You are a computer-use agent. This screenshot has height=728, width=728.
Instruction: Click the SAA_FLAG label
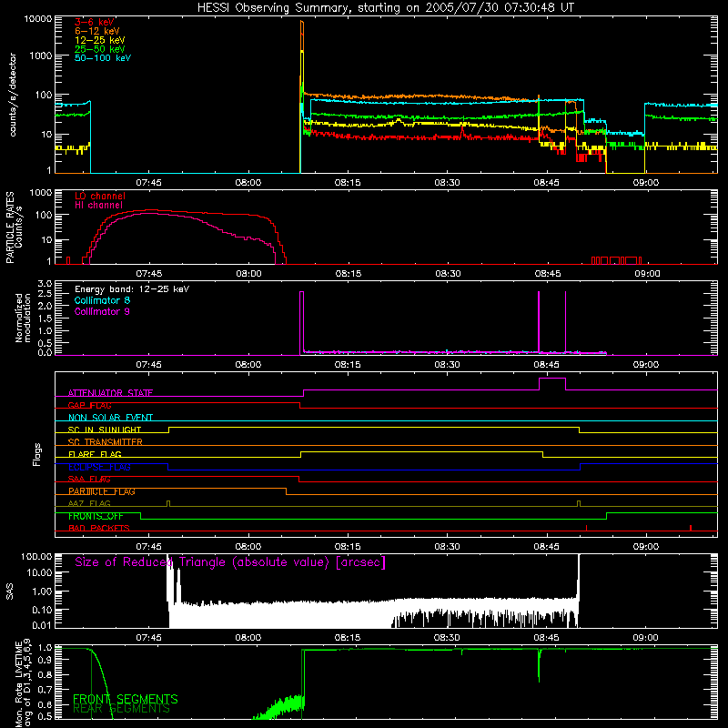(x=89, y=480)
